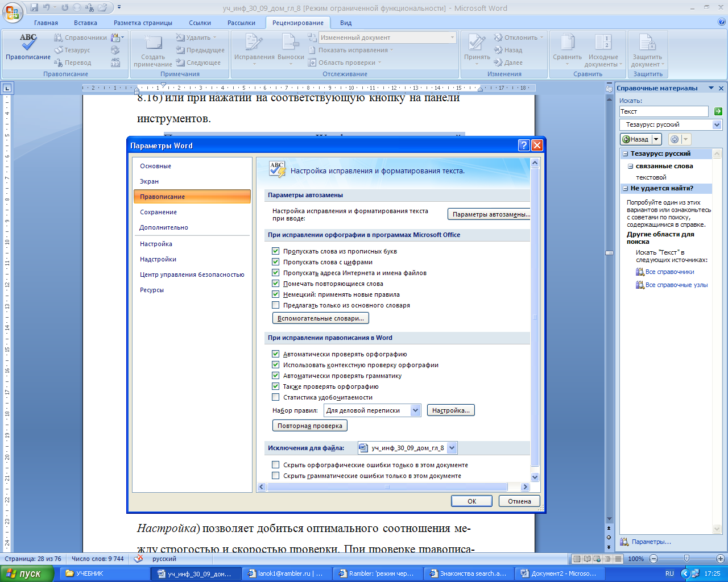Collapse Тезаурус: русский results group
Viewport: 728px width, 582px height.
click(x=625, y=154)
